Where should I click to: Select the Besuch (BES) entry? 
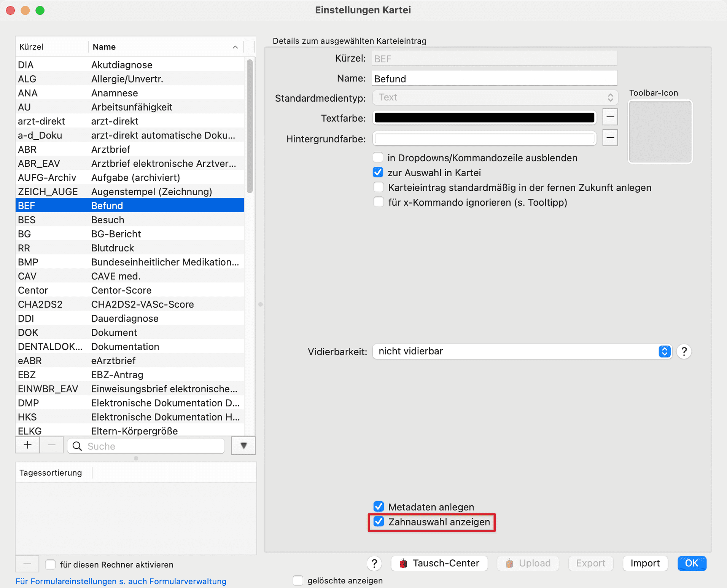(x=129, y=220)
